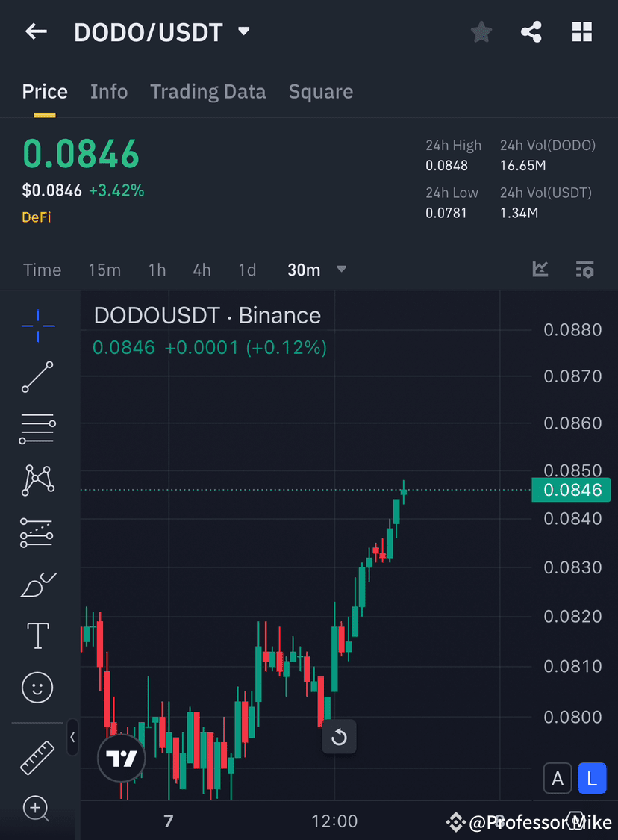The width and height of the screenshot is (618, 840).
Task: Enable logarithmic price scale with L
Action: [592, 778]
